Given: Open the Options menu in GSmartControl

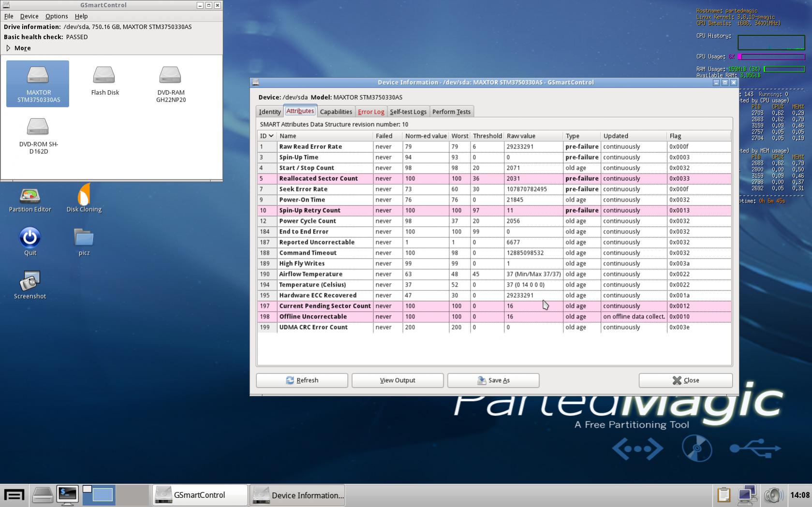Looking at the screenshot, I should click(57, 16).
